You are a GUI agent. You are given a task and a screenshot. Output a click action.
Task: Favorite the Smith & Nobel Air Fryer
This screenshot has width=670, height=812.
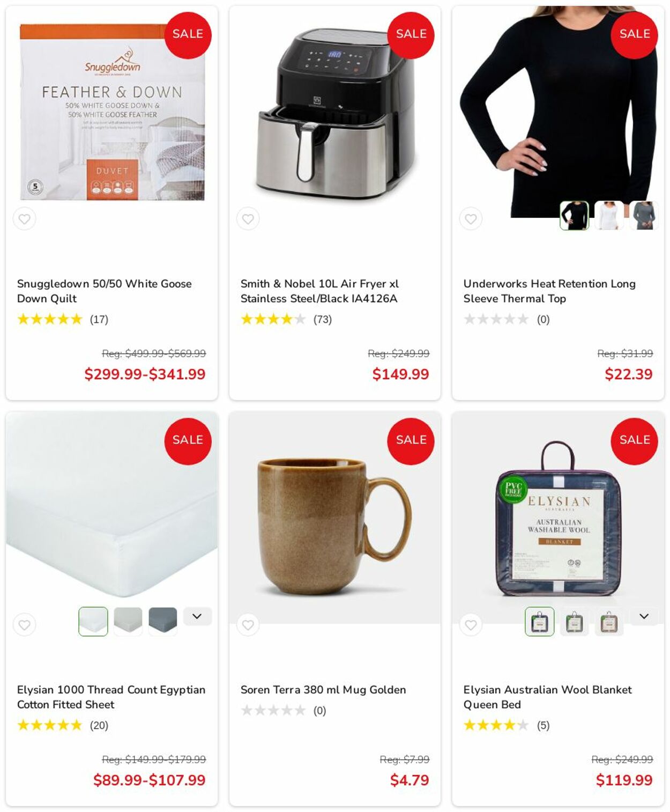[248, 219]
